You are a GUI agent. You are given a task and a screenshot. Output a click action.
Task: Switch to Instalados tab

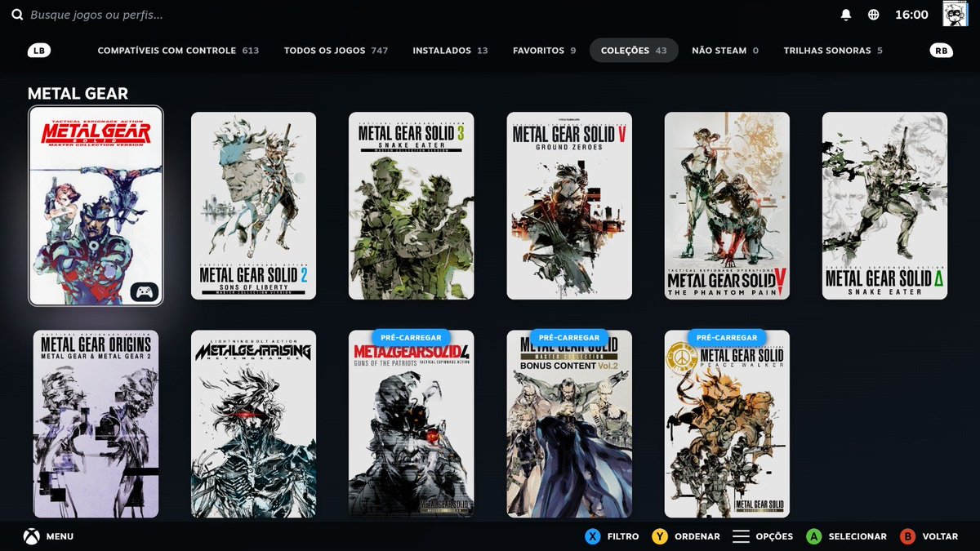(x=450, y=51)
